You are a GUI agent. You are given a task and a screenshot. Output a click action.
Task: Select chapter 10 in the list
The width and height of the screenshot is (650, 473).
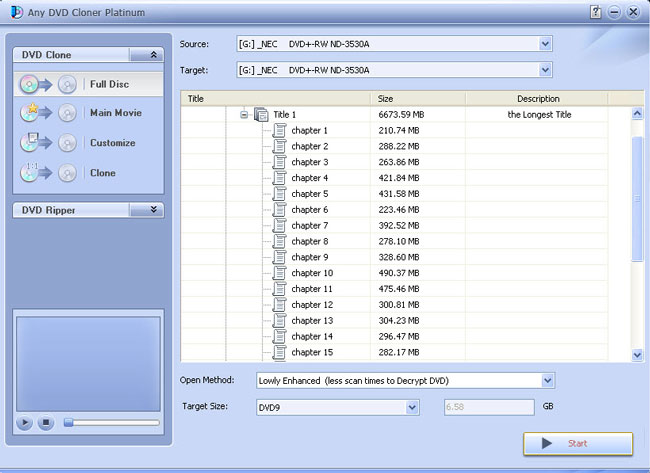click(312, 273)
